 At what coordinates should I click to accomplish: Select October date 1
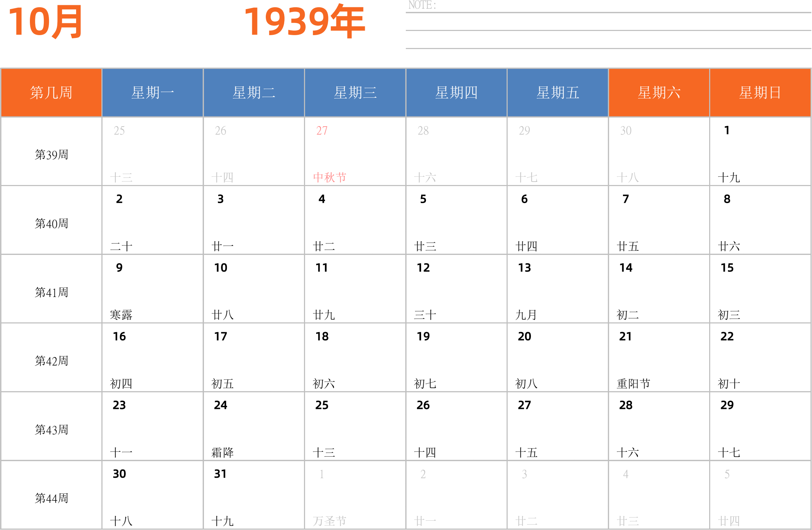(x=727, y=130)
